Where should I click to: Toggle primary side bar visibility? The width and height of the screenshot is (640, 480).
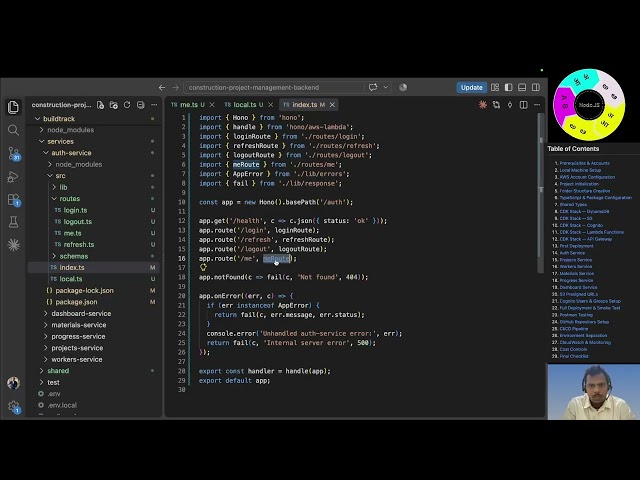tap(509, 87)
